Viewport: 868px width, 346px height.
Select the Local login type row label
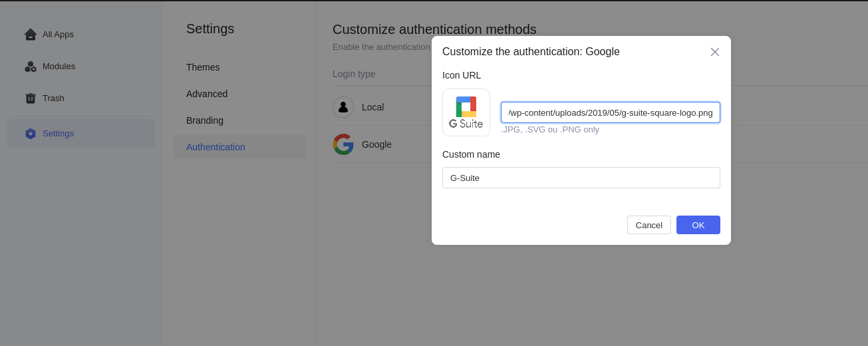click(x=372, y=107)
